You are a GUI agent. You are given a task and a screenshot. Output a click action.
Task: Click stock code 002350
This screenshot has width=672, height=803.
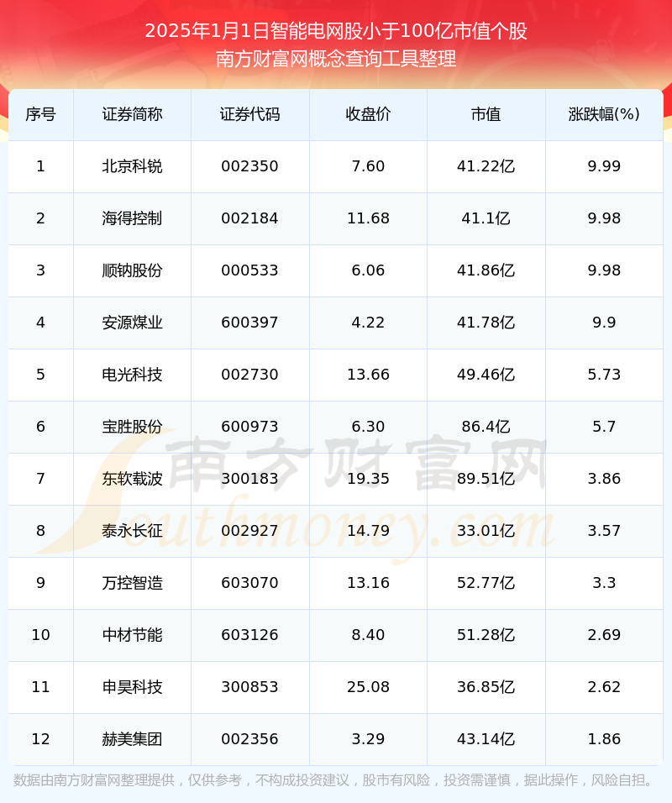(x=250, y=166)
